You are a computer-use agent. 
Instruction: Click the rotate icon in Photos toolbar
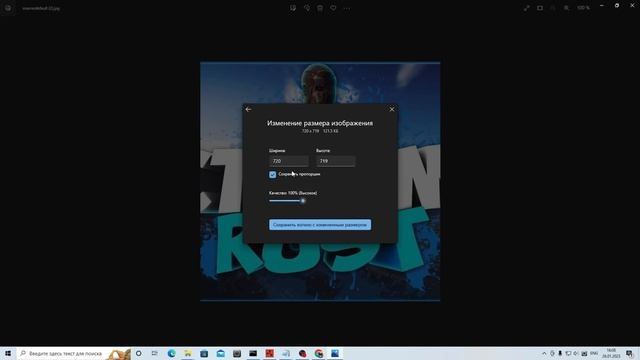pyautogui.click(x=307, y=8)
